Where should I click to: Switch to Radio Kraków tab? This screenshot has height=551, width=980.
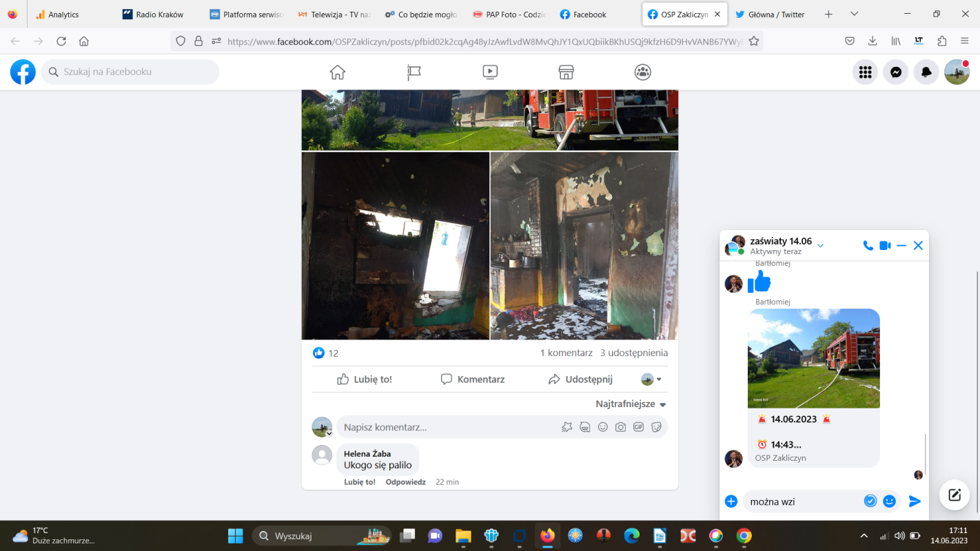[x=159, y=14]
